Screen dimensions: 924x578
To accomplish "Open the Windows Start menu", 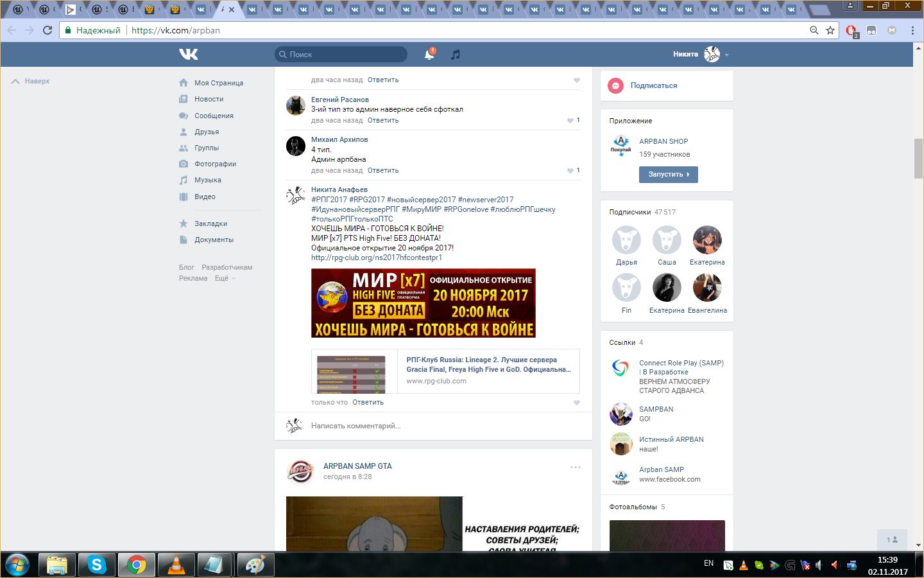I will [x=17, y=565].
